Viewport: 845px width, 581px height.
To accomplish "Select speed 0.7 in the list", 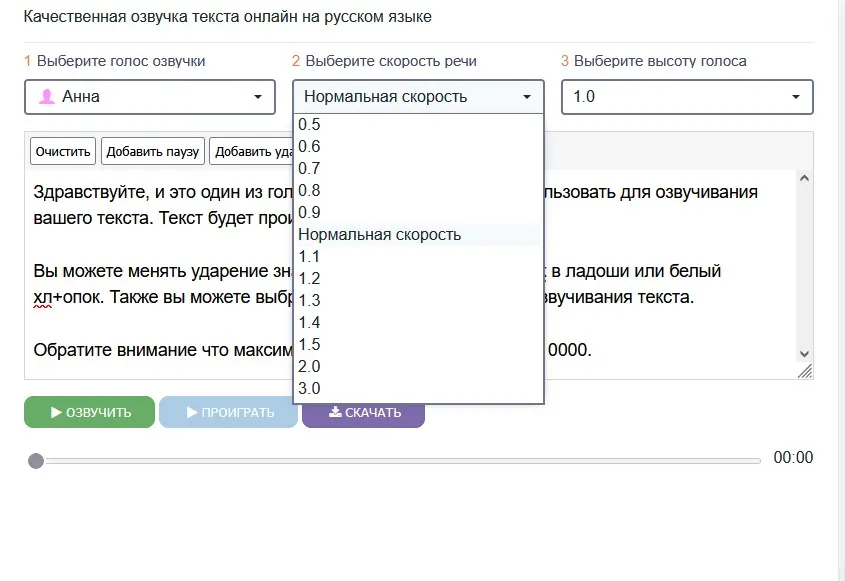I will 418,169.
